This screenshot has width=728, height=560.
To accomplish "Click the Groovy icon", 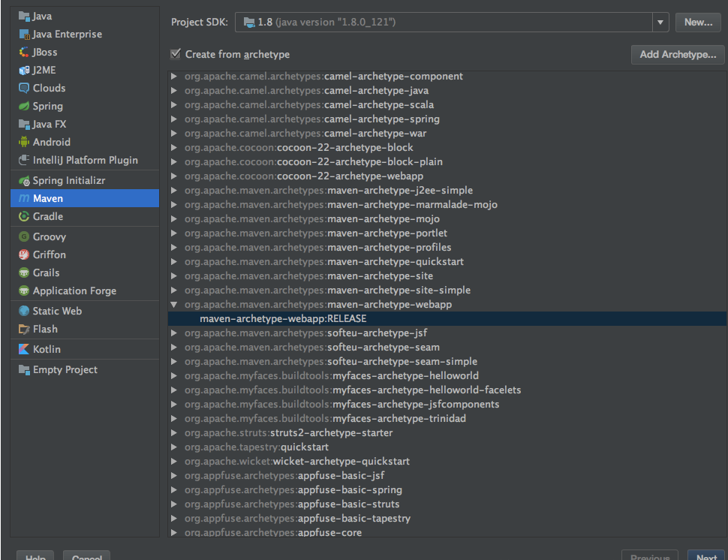I will coord(24,236).
